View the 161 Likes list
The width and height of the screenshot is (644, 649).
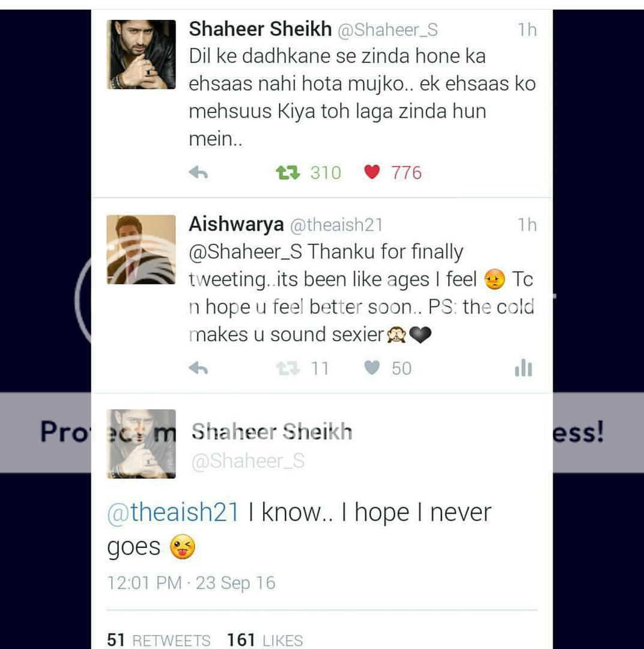pyautogui.click(x=265, y=639)
